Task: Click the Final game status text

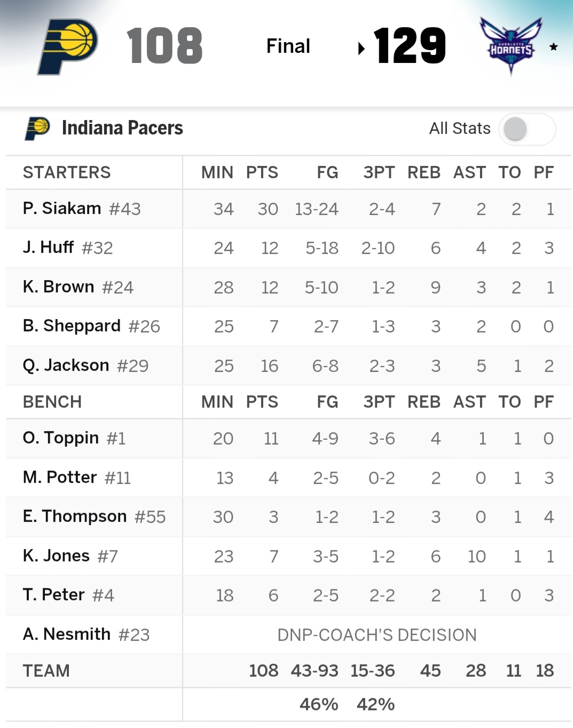Action: 288,46
